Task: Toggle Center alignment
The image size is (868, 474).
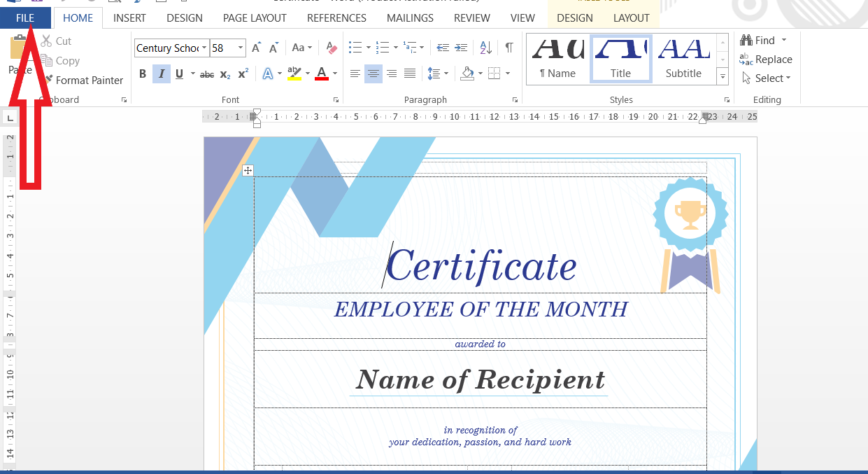Action: (373, 74)
